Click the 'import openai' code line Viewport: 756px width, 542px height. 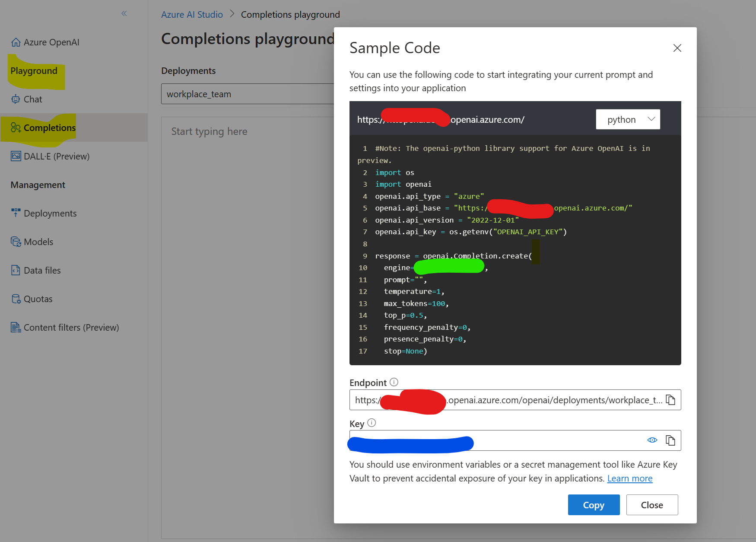coord(403,184)
